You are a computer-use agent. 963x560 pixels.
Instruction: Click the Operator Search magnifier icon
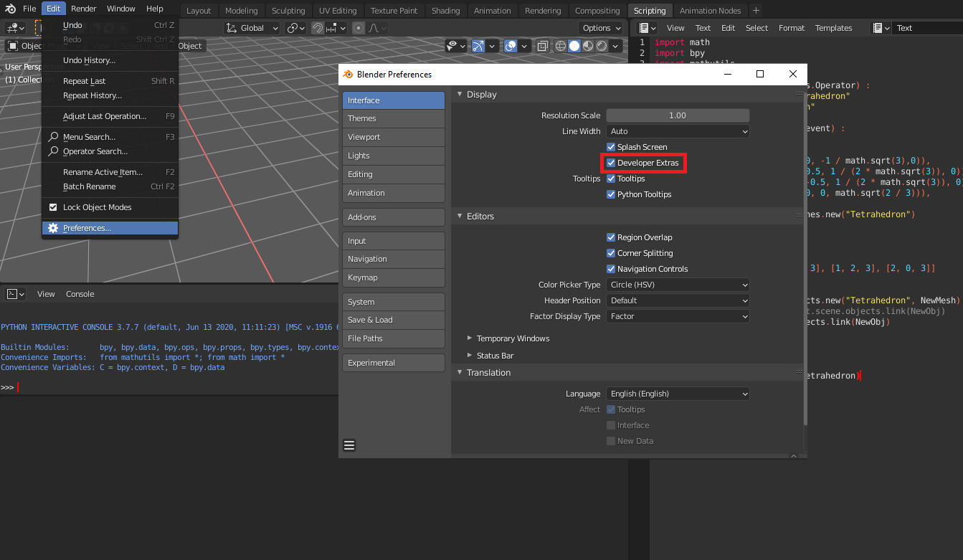[x=53, y=151]
